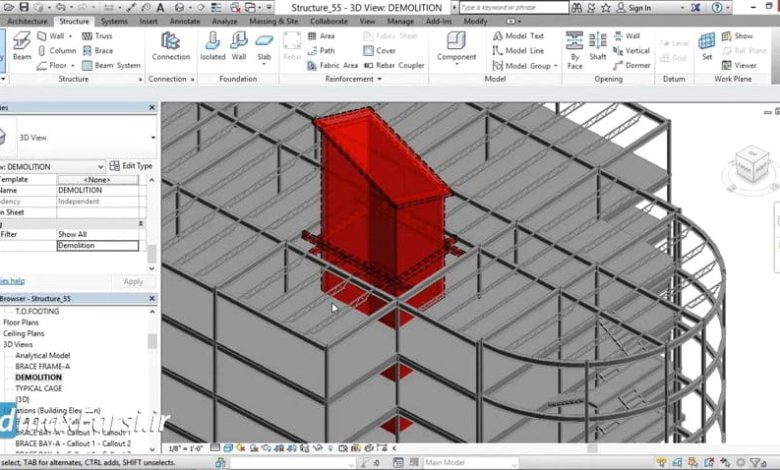Viewport: 780px width, 470px height.
Task: Close the Project Browser panel
Action: point(152,298)
